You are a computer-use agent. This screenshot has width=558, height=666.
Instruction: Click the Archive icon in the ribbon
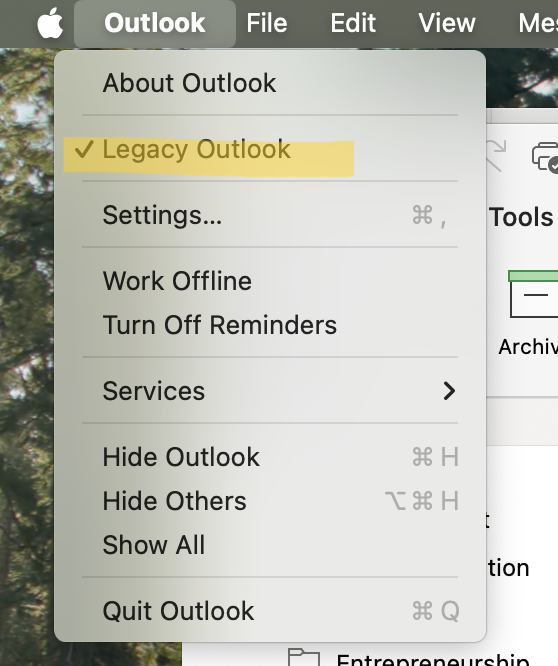533,294
